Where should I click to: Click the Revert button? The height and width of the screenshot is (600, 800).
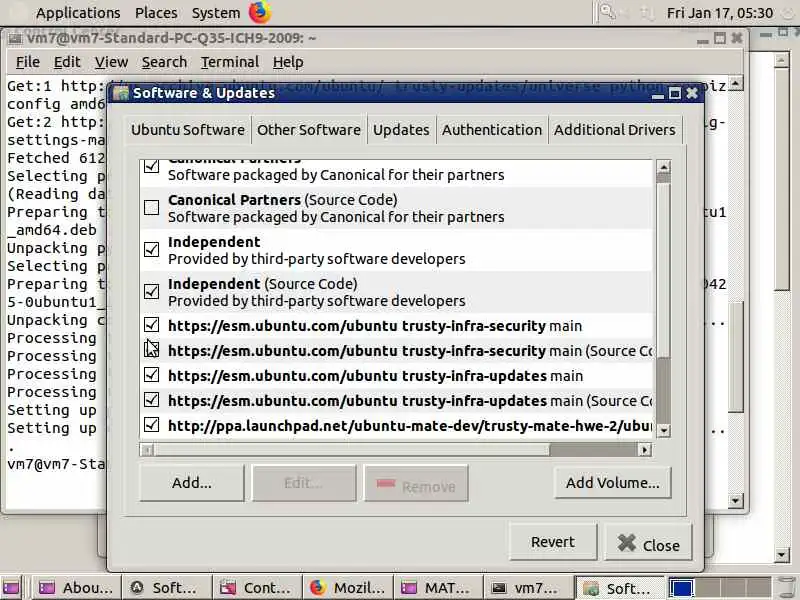click(x=553, y=541)
